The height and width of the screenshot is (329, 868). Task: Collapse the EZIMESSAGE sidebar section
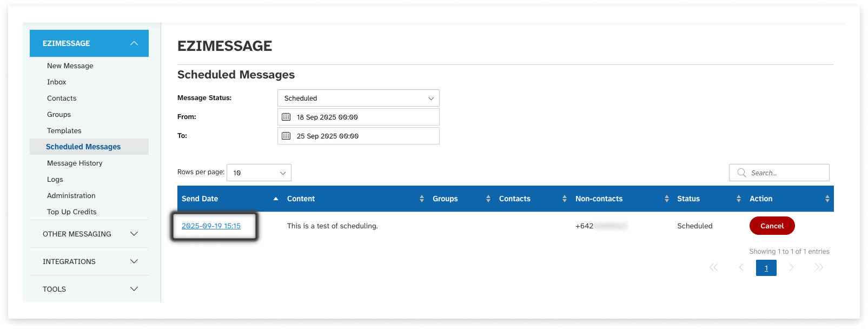point(134,43)
